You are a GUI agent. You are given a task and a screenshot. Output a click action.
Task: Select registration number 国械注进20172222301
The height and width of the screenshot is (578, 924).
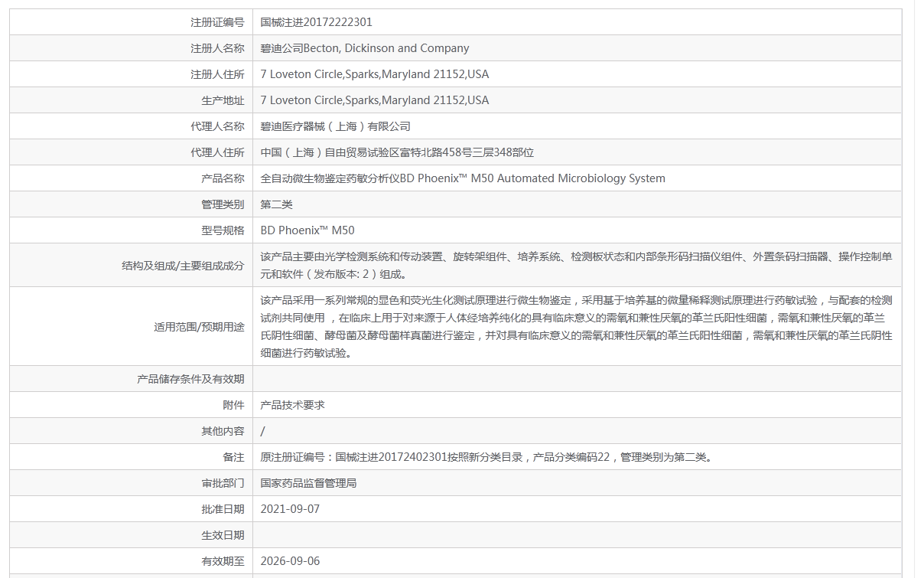[317, 22]
